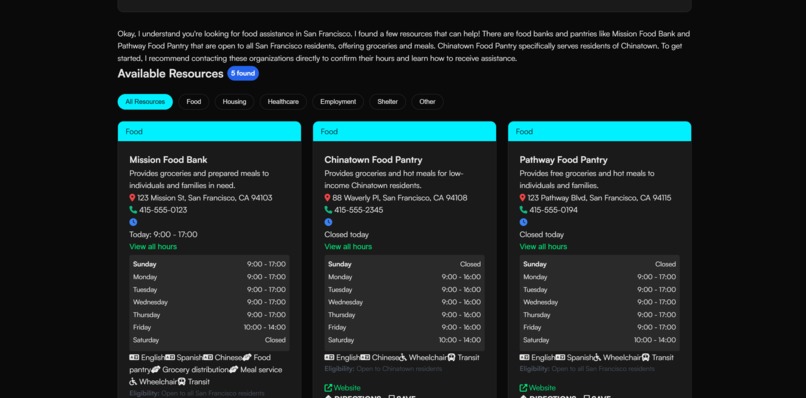This screenshot has width=806, height=398.
Task: Click Eligibility: Open to Chinatown residents text
Action: click(x=383, y=369)
